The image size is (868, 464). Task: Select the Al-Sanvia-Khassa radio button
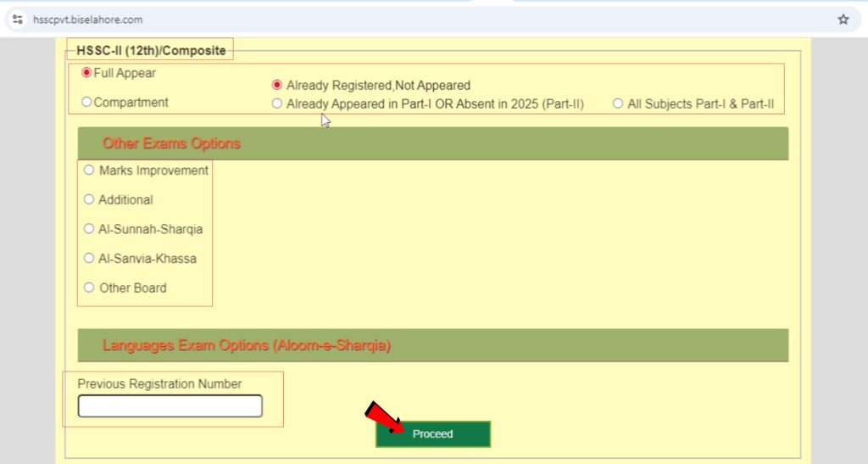click(89, 259)
